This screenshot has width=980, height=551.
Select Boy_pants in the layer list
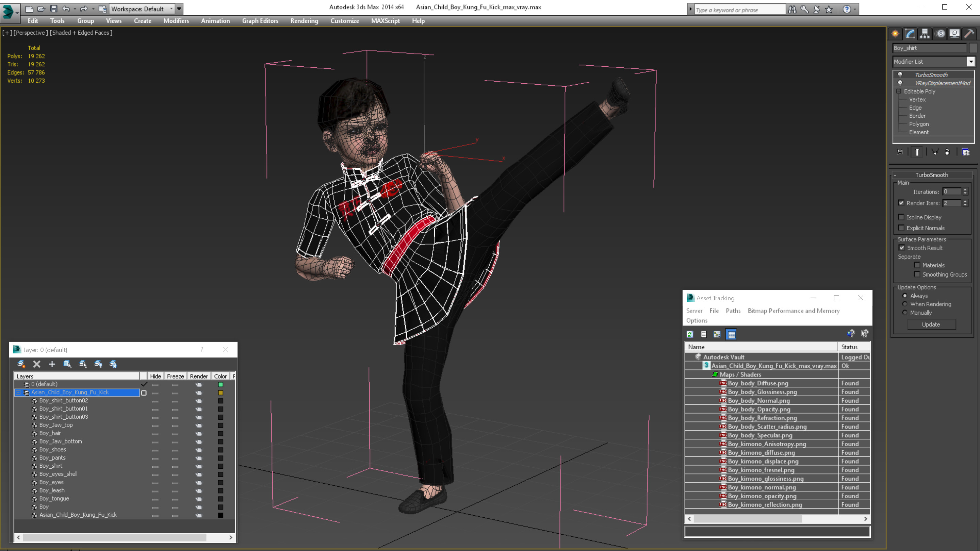tap(52, 458)
